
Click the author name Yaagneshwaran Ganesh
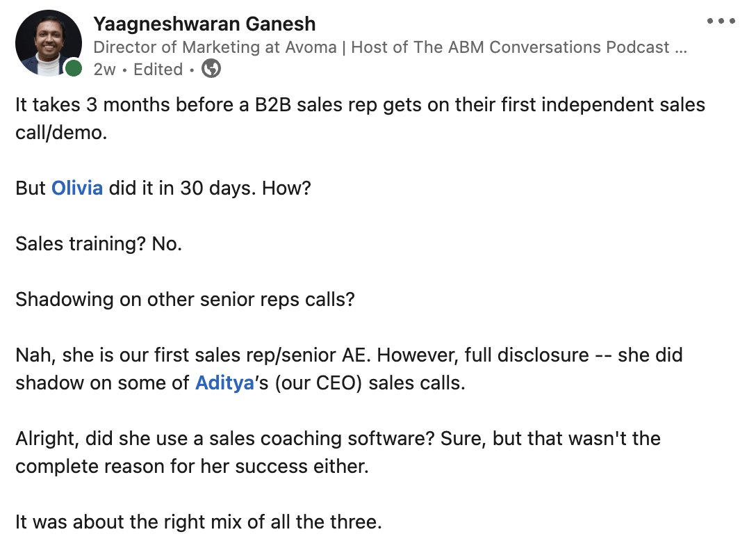pyautogui.click(x=204, y=24)
